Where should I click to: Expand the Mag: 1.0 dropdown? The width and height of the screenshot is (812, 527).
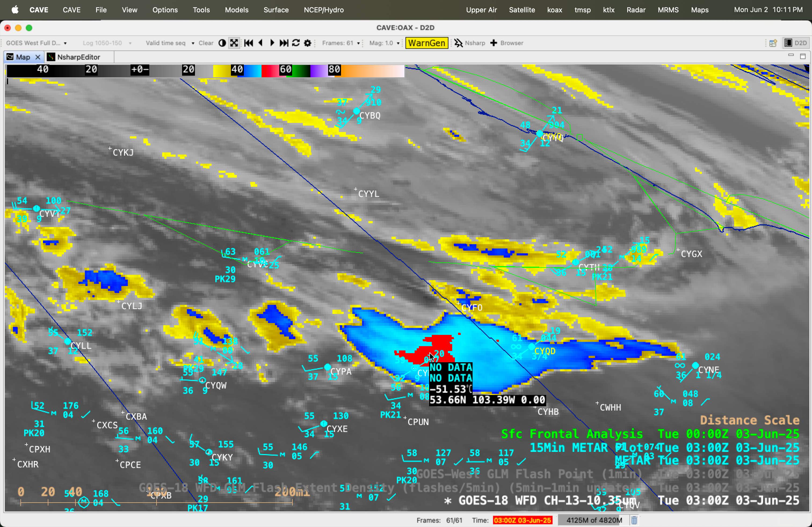pyautogui.click(x=384, y=43)
